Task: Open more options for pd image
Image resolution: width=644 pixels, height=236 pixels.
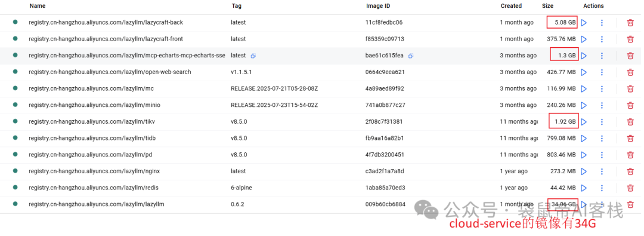Action: 602,155
